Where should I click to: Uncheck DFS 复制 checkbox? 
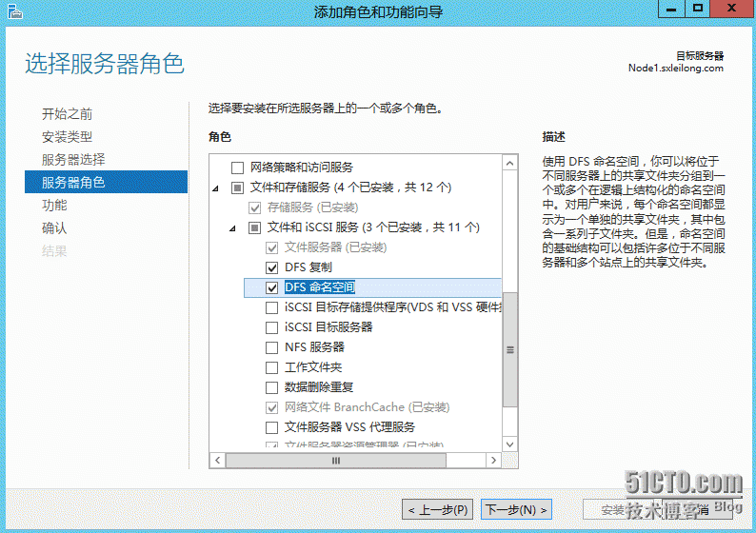click(272, 267)
